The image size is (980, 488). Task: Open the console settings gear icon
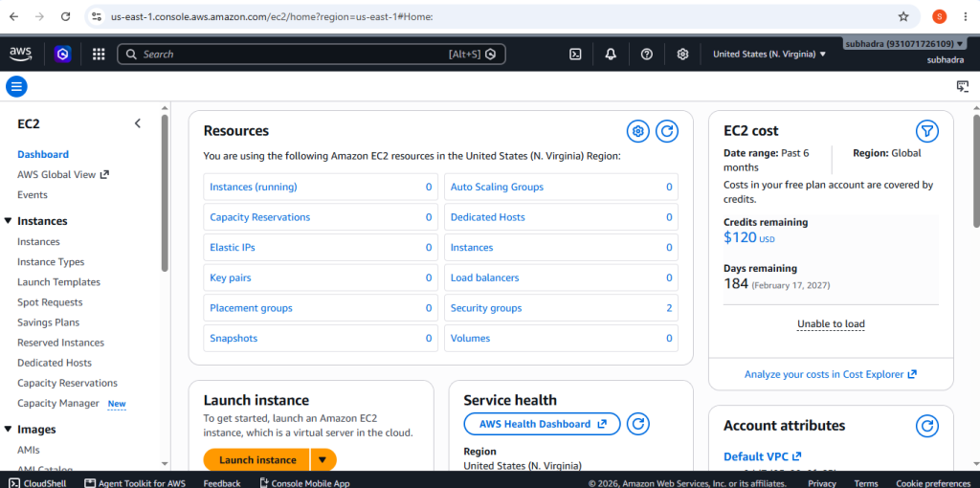(682, 55)
